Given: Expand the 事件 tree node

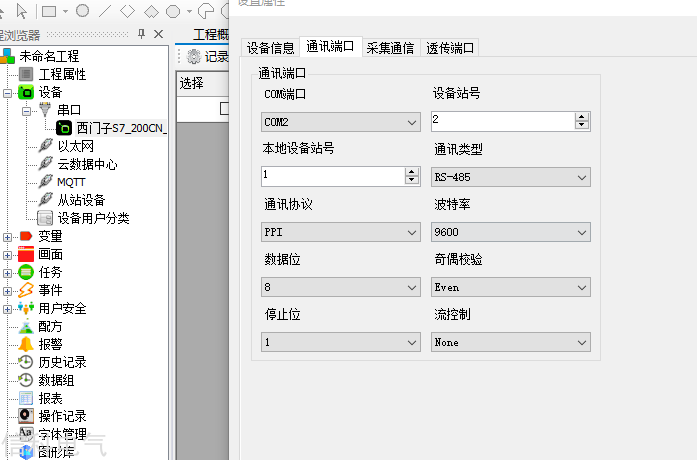Looking at the screenshot, I should [x=7, y=291].
